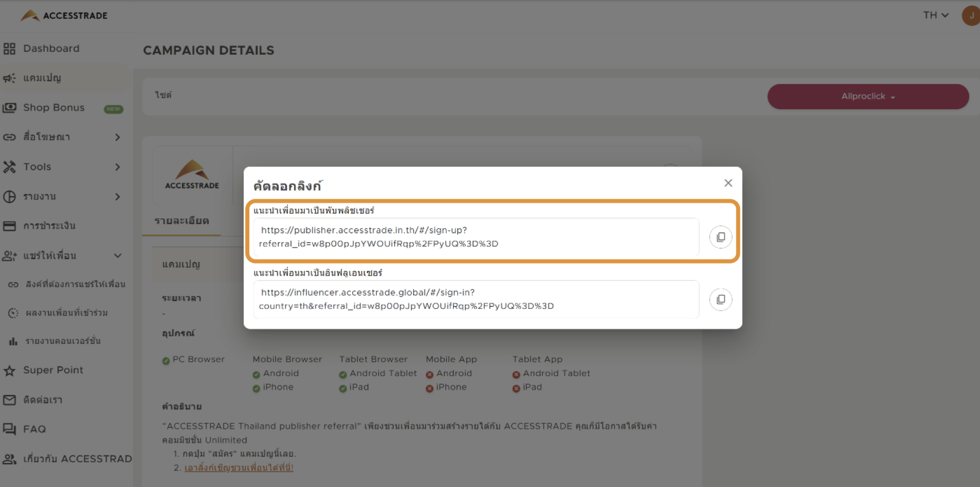
Task: Click the สื่อโฆษณา link icon
Action: click(9, 137)
